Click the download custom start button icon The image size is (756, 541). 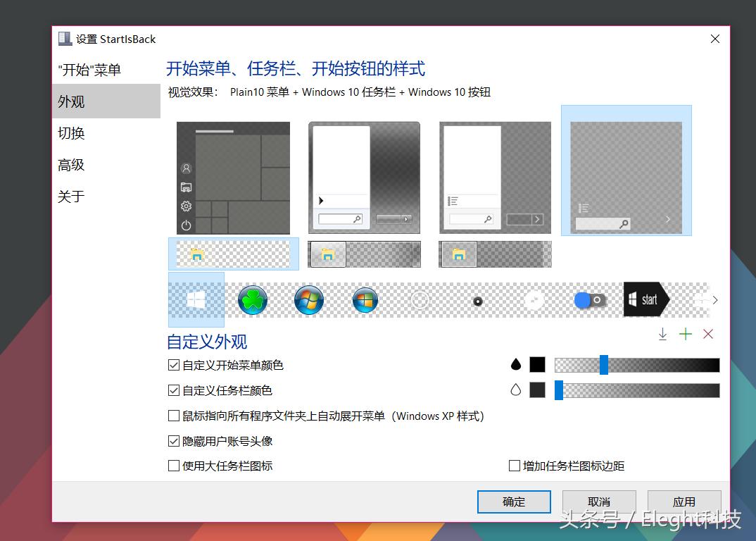(x=662, y=334)
